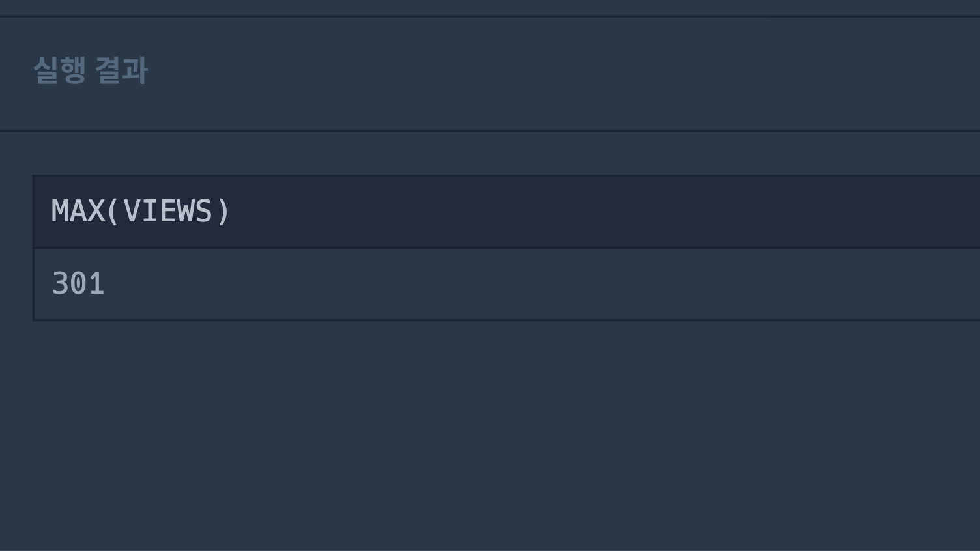This screenshot has width=980, height=551.
Task: Click the 301 result cell
Action: pos(507,284)
